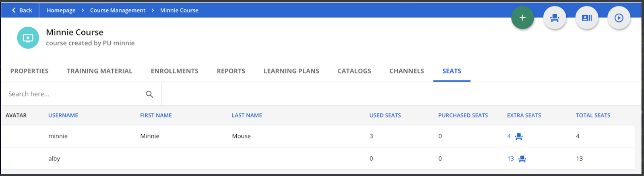Navigate to Course Management breadcrumb
The height and width of the screenshot is (176, 644).
pyautogui.click(x=118, y=10)
